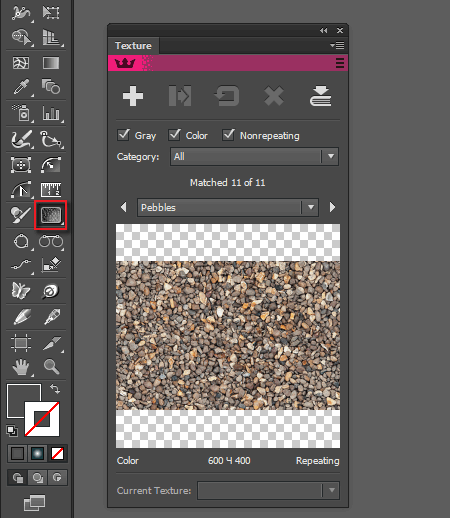Click the plus Add Texture icon
This screenshot has height=518, width=450.
[133, 96]
